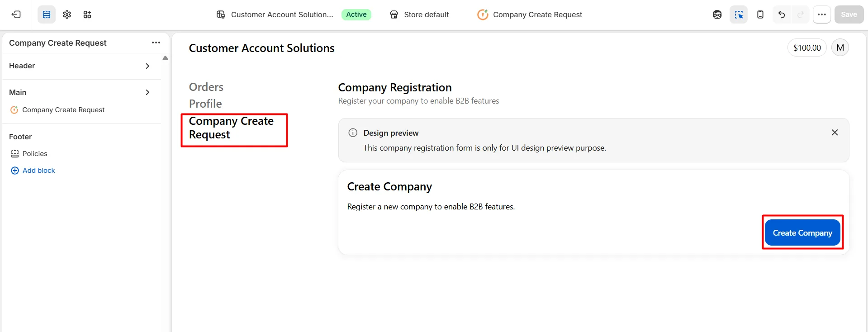
Task: Dismiss the Design preview banner
Action: (835, 133)
